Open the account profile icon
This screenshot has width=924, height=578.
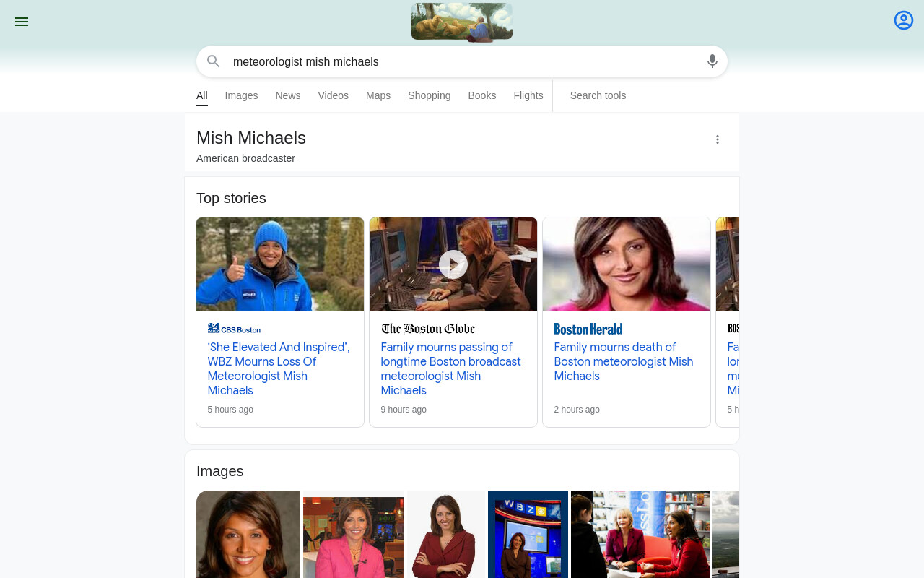904,20
